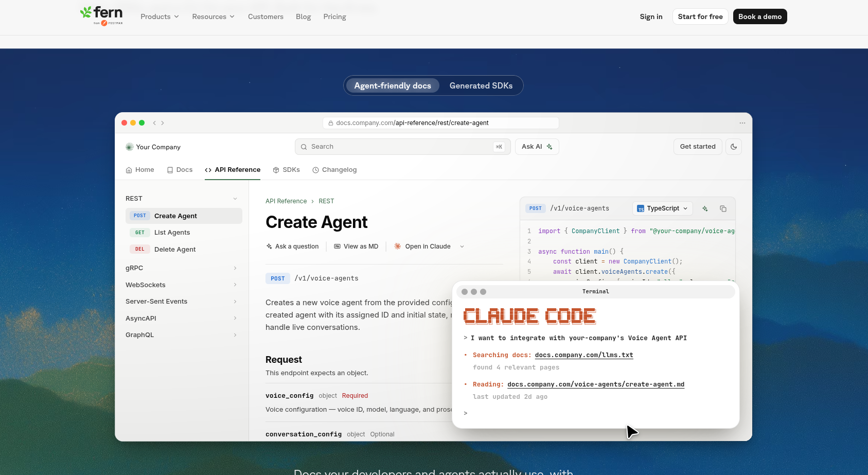This screenshot has height=475, width=868.
Task: Click the Sign in link
Action: tap(651, 16)
